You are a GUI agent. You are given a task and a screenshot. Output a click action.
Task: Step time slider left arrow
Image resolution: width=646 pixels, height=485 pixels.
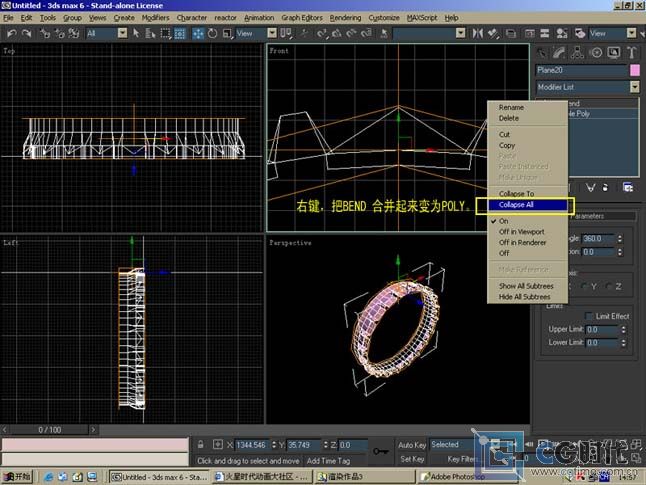(x=5, y=430)
